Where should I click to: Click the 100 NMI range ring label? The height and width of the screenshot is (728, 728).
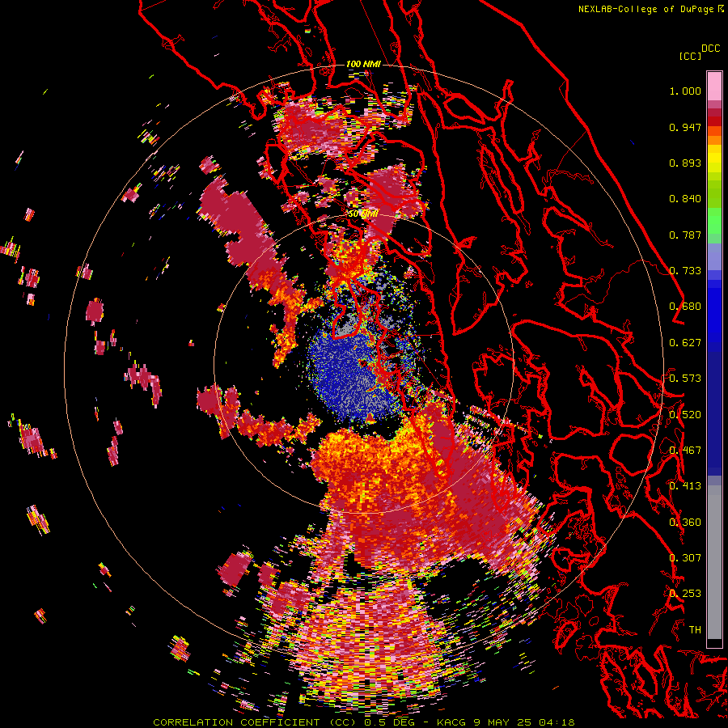pyautogui.click(x=363, y=64)
